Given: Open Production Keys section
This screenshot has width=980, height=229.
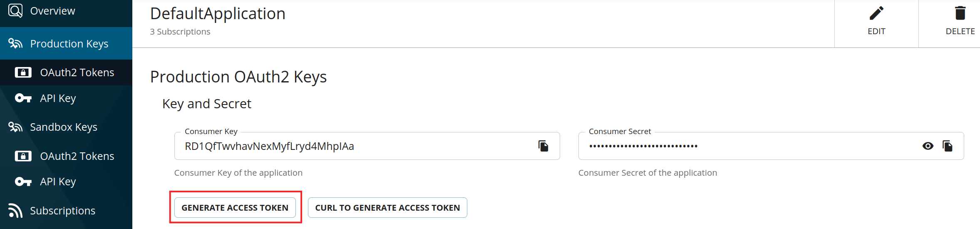Looking at the screenshot, I should coord(69,44).
